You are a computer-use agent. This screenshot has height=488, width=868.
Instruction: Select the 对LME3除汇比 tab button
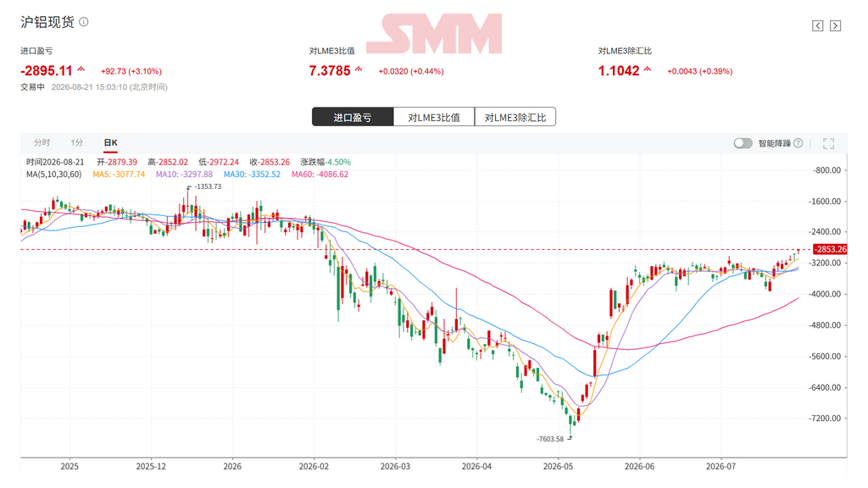515,117
